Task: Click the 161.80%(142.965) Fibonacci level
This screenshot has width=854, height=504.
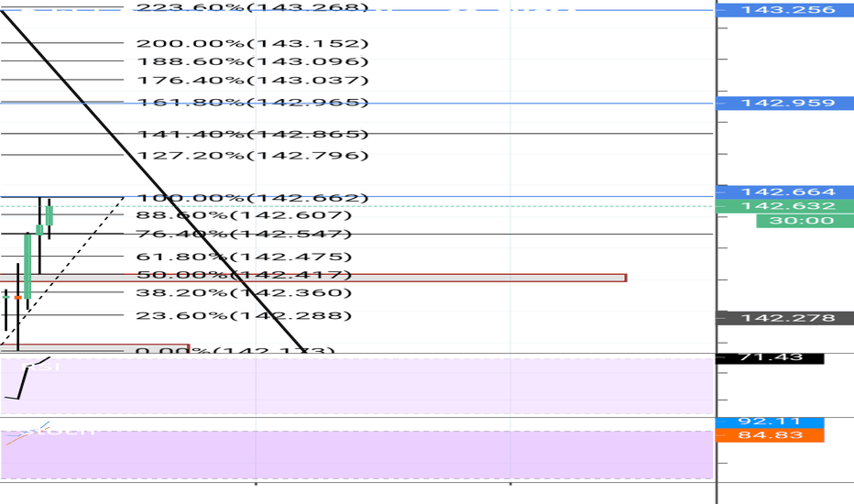Action: [252, 103]
